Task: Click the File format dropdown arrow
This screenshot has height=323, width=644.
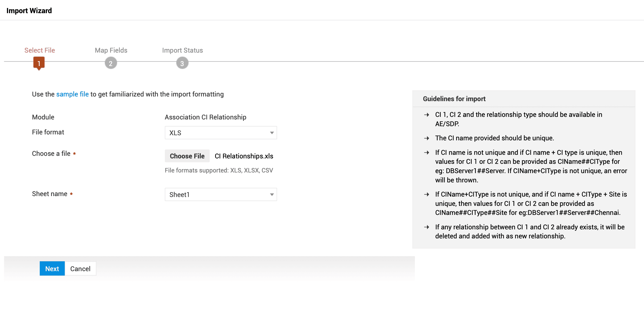Action: (x=272, y=133)
